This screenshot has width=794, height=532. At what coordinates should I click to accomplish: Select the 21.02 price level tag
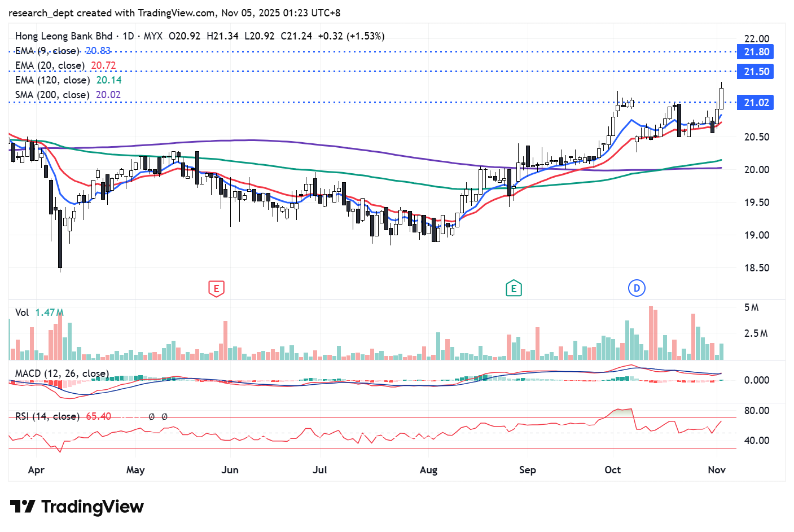756,103
